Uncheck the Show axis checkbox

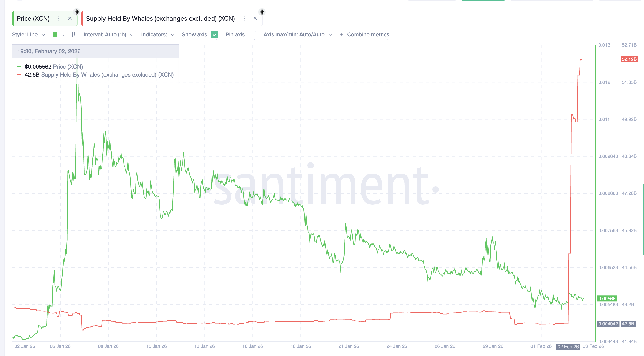[x=214, y=35]
